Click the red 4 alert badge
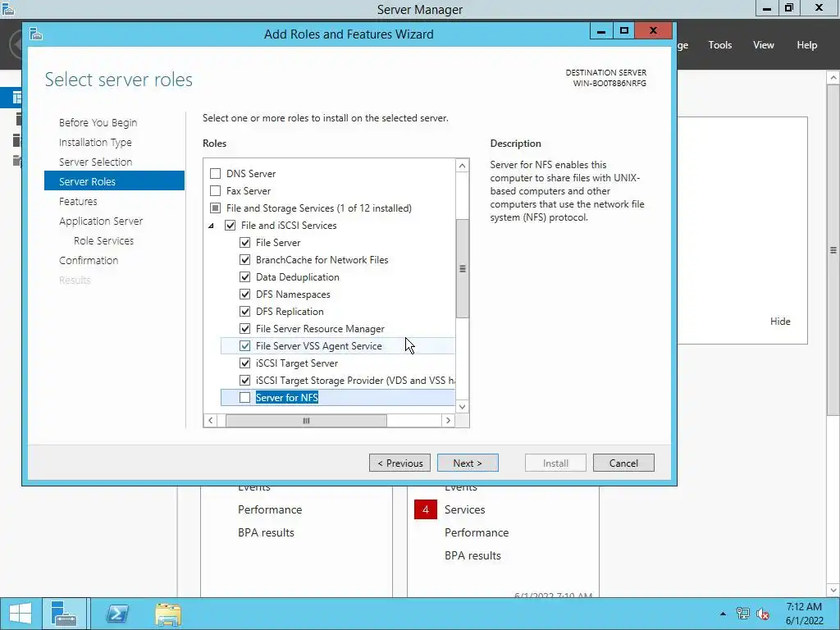This screenshot has height=630, width=840. [426, 509]
